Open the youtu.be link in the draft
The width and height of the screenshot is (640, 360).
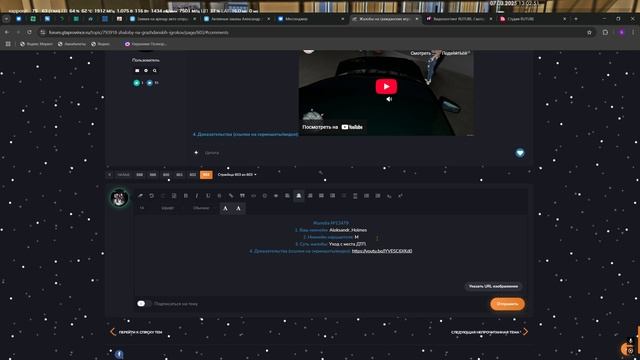coord(382,251)
